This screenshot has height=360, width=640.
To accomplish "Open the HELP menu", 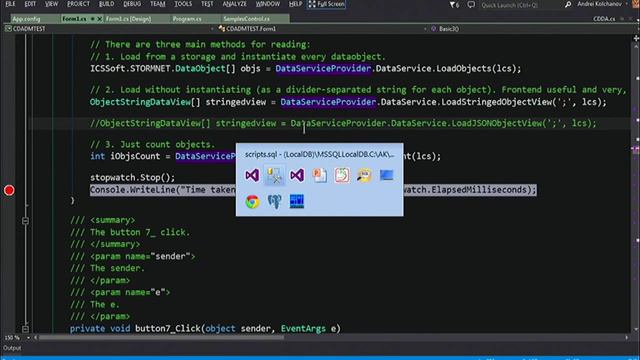I will click(296, 4).
